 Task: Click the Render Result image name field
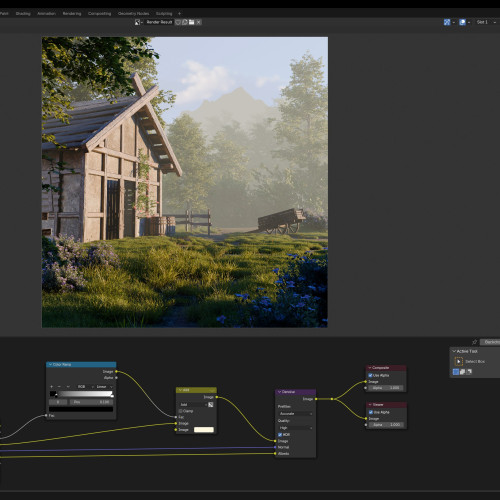point(159,22)
